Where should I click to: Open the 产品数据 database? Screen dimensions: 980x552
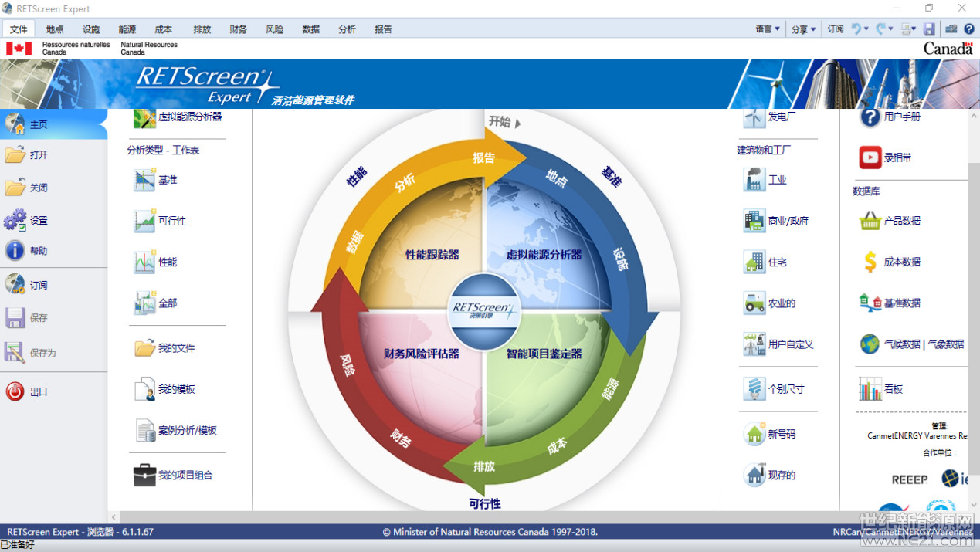coord(890,221)
